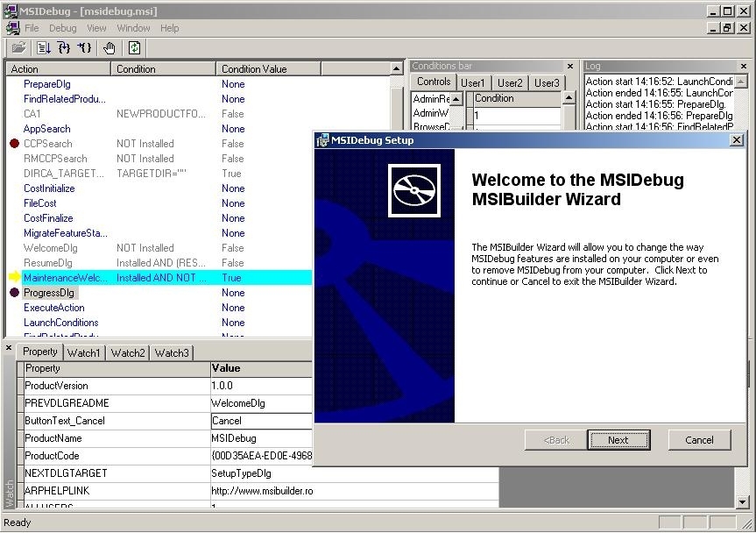Image resolution: width=756 pixels, height=533 pixels.
Task: Close the Watch panel with its x
Action: point(9,347)
